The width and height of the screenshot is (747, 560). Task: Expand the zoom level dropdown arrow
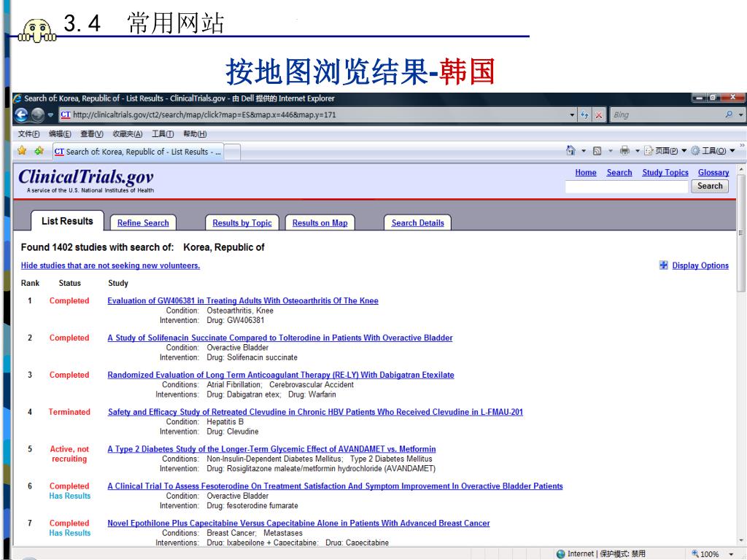click(x=731, y=554)
